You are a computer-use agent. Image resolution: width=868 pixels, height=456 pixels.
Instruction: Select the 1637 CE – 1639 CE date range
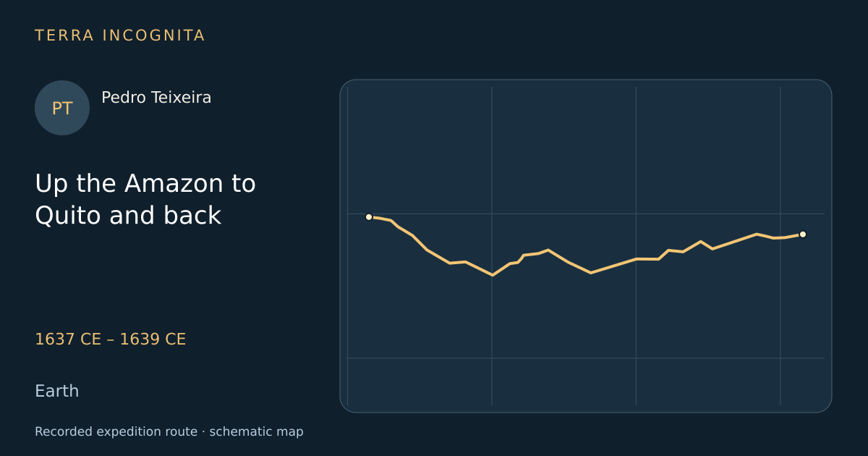point(111,339)
